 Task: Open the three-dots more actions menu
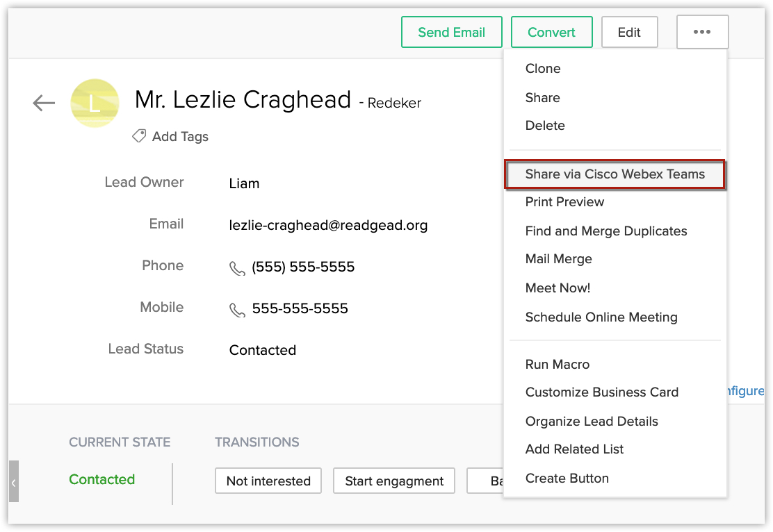pos(702,33)
